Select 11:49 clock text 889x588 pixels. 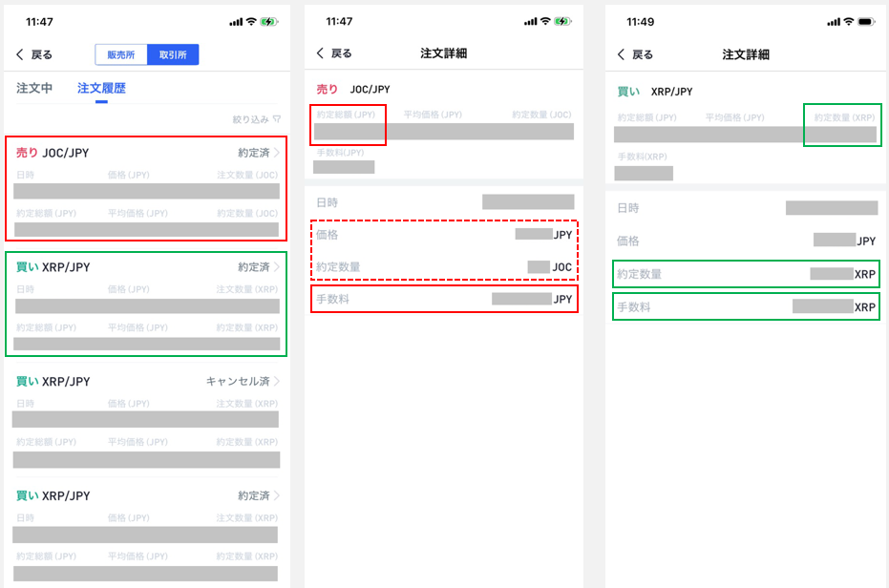click(x=640, y=22)
